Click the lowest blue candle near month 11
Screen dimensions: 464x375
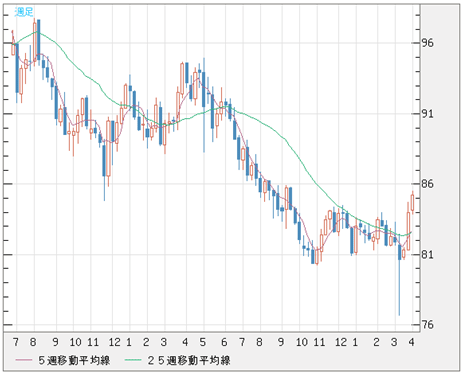(x=313, y=256)
